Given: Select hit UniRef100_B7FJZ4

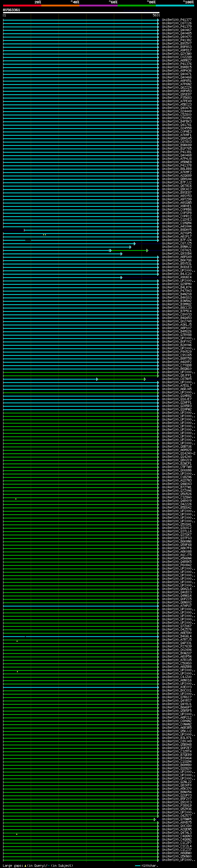Looking at the screenshot, I should [176, 240].
